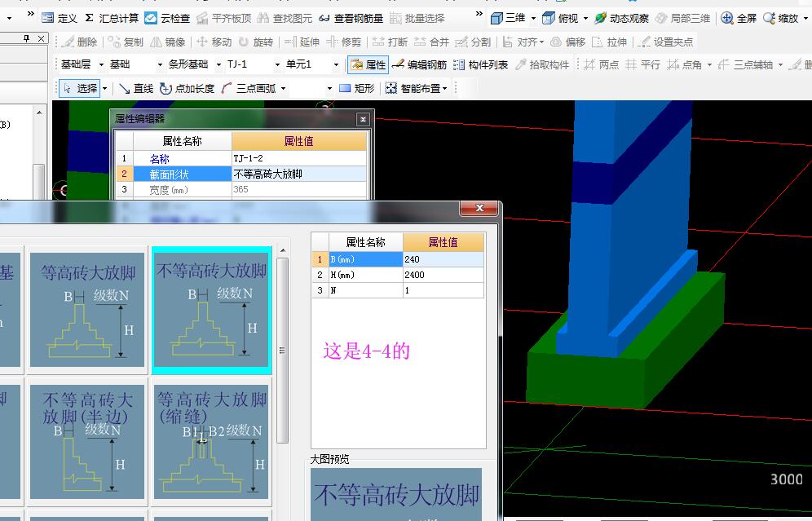Click 名称 value TJ-1-2
Viewport: 812px width, 521px height.
(x=299, y=158)
